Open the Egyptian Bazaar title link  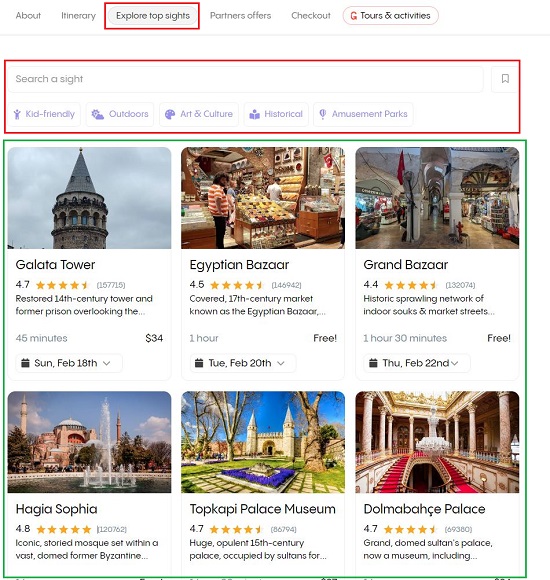[239, 265]
